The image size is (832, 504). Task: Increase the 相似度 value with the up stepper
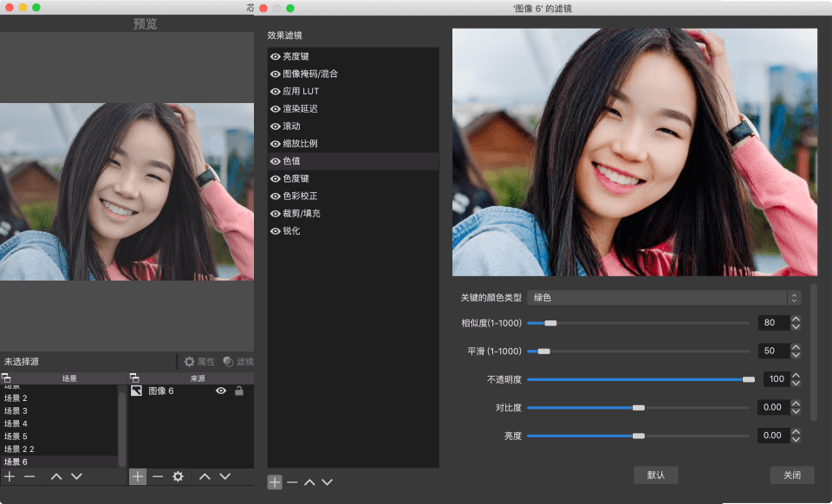[796, 320]
